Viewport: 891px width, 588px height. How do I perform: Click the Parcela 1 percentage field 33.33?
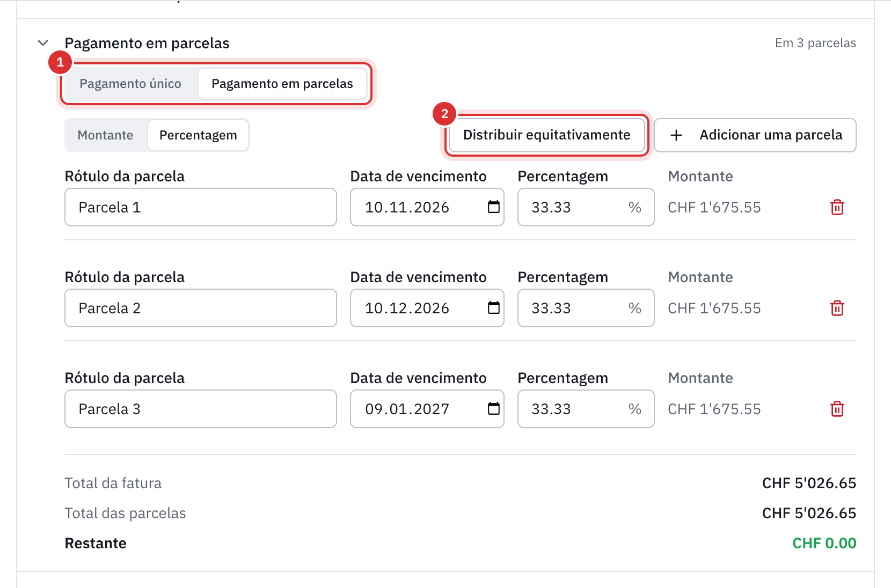586,207
